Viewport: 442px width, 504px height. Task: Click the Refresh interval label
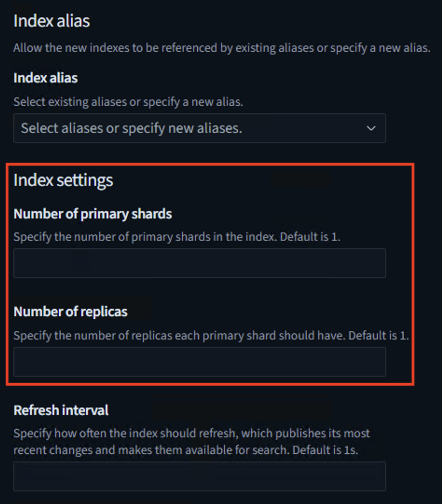(61, 410)
